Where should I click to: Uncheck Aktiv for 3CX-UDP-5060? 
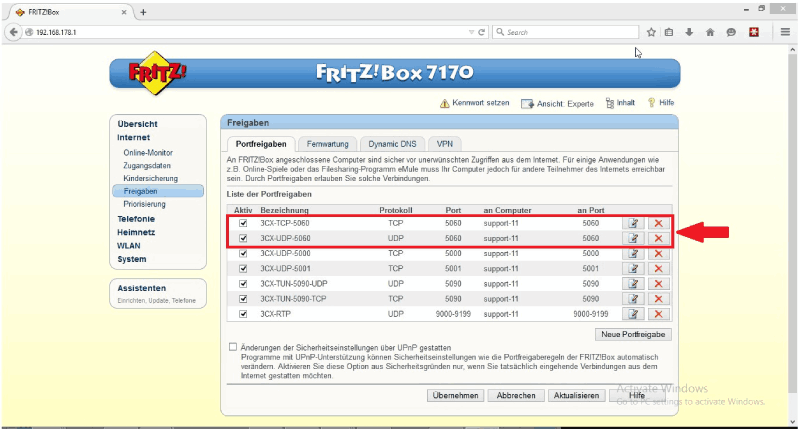[243, 238]
